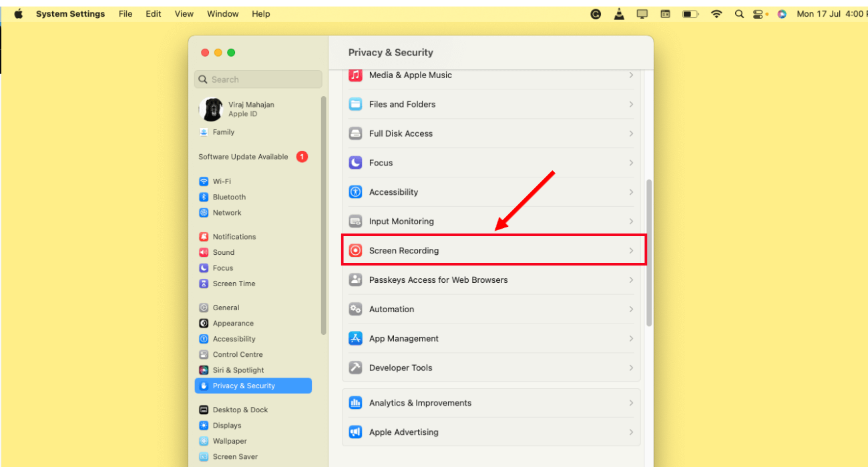Click the Files and Folders folder icon
This screenshot has width=868, height=467.
(356, 104)
